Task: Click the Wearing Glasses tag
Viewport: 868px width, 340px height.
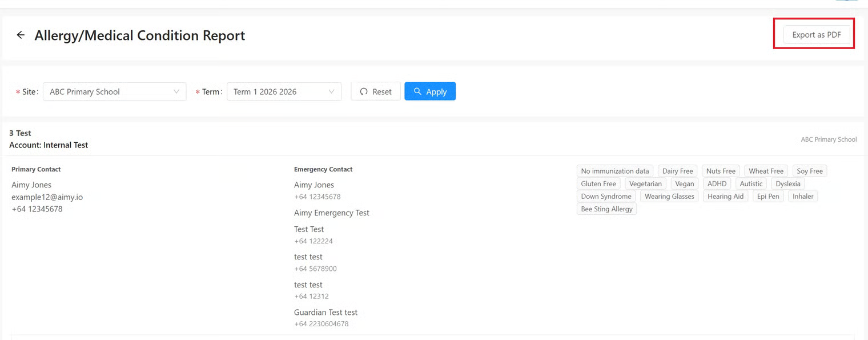Action: (x=669, y=197)
